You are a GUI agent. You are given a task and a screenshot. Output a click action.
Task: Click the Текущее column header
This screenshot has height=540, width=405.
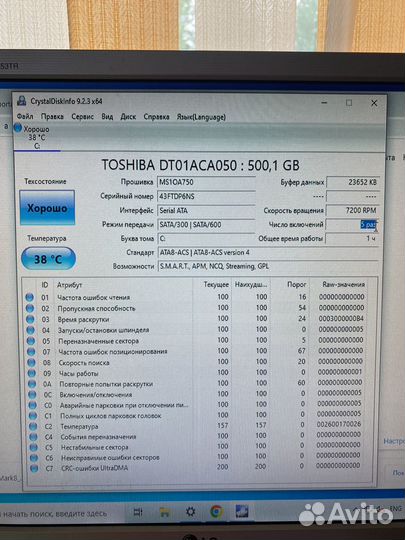click(x=216, y=284)
